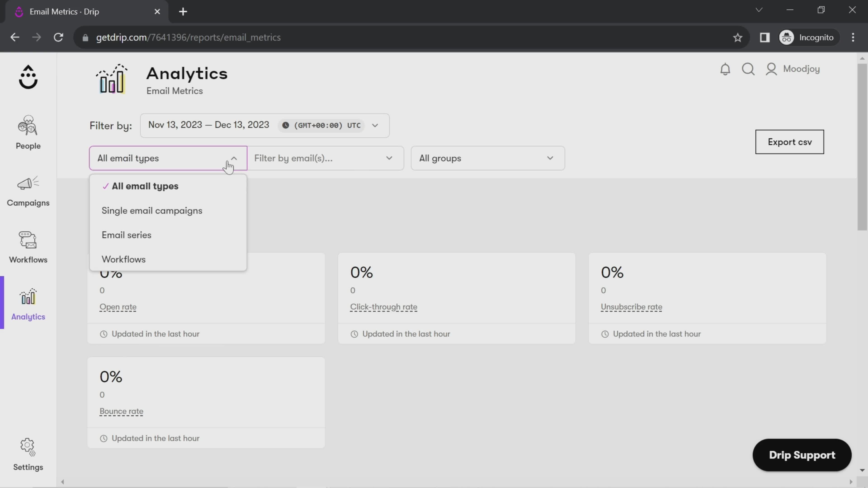This screenshot has height=488, width=868.
Task: Go back to previous page
Action: (15, 37)
